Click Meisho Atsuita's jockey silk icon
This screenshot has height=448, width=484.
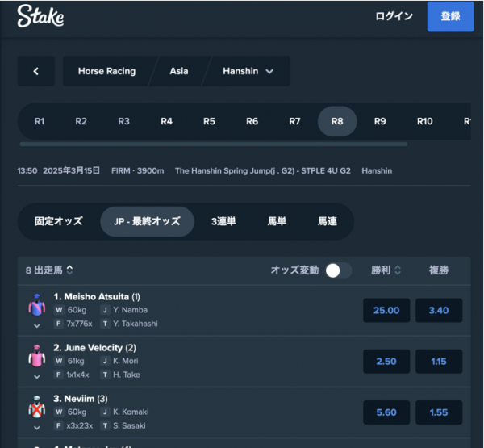[x=37, y=305]
